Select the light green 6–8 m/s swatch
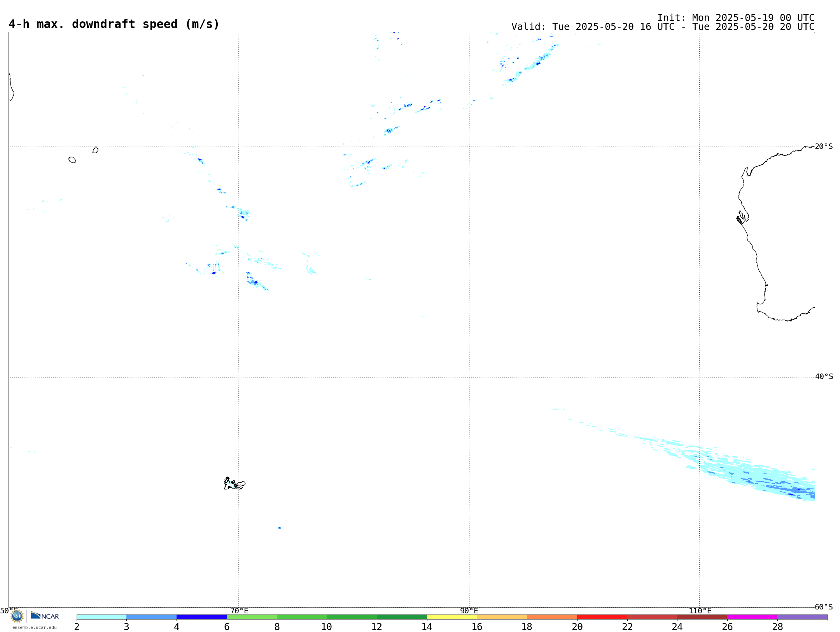This screenshot has width=840, height=632. [252, 617]
